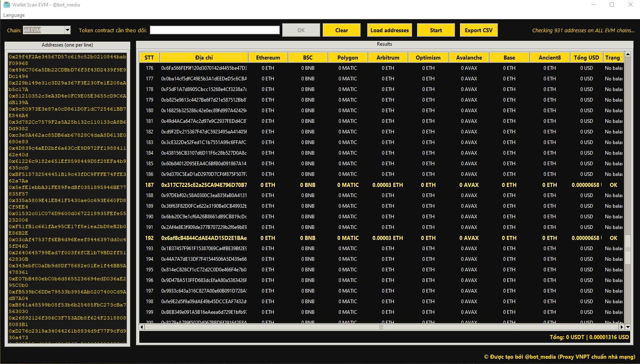Image resolution: width=640 pixels, height=364 pixels.
Task: Expand the Chain dropdown (All EVM)
Action: pos(67,30)
